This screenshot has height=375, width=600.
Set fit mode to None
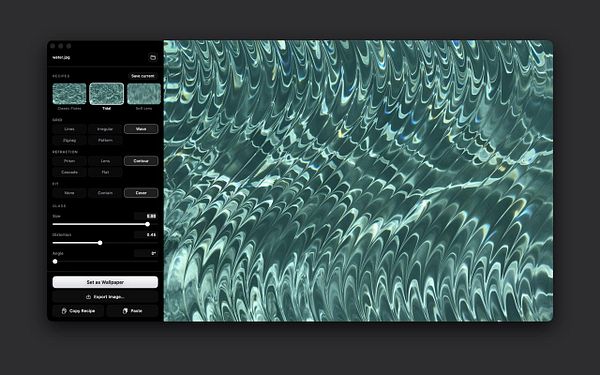pyautogui.click(x=69, y=193)
